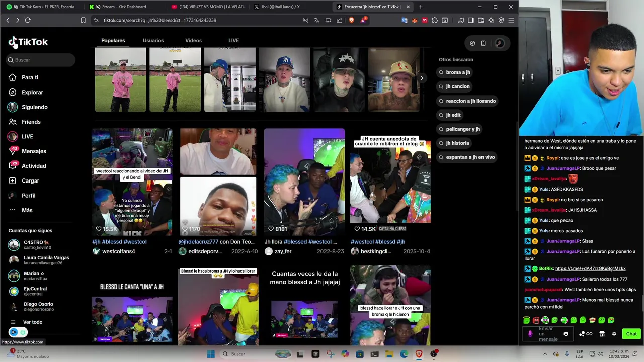Open Mensajes inbox with 43 badge
The image size is (644, 362).
pyautogui.click(x=27, y=151)
